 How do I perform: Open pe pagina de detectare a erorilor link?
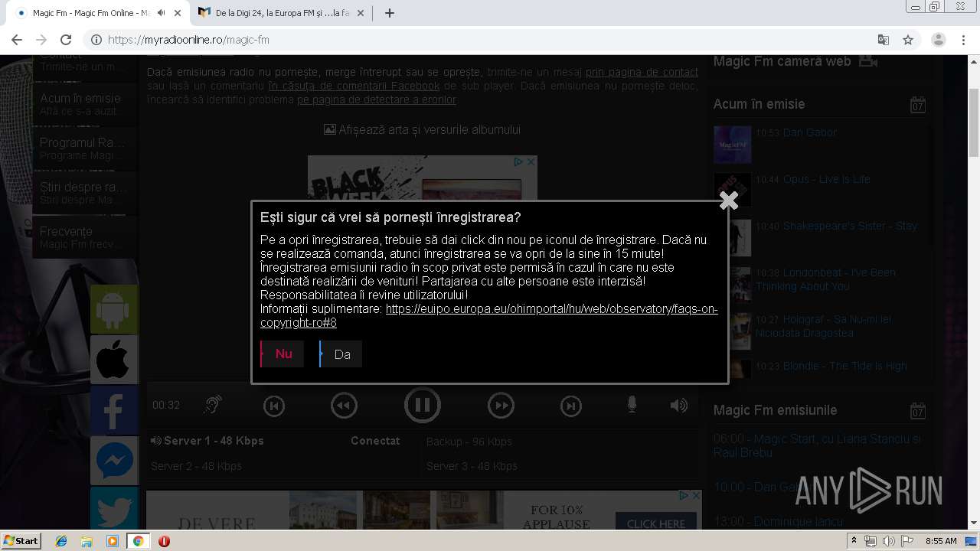click(376, 99)
